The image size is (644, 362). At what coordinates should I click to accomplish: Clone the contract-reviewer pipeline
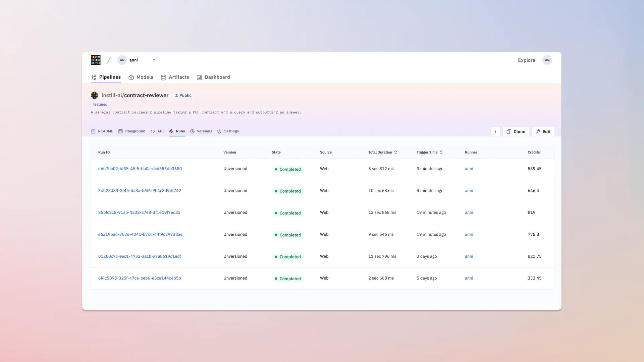[x=516, y=132]
